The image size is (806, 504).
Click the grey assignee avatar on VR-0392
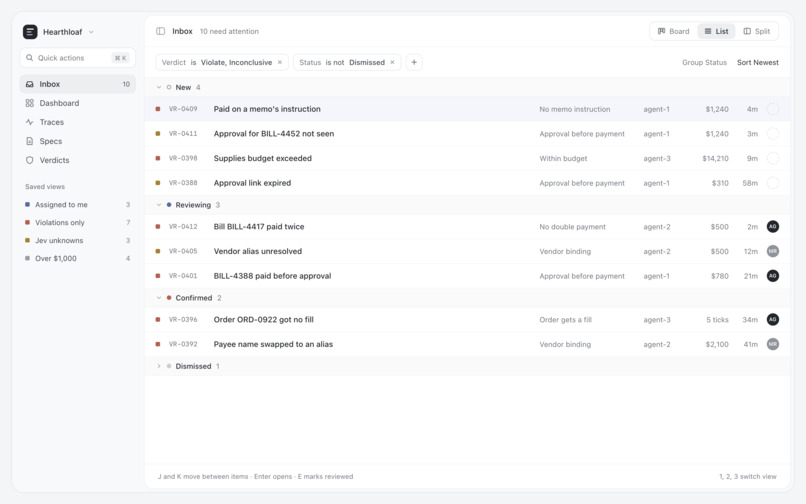point(773,344)
